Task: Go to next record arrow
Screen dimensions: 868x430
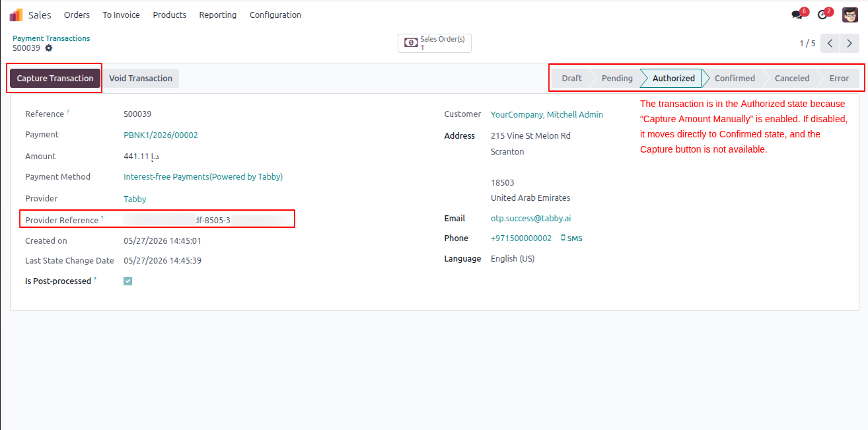Action: [x=850, y=43]
